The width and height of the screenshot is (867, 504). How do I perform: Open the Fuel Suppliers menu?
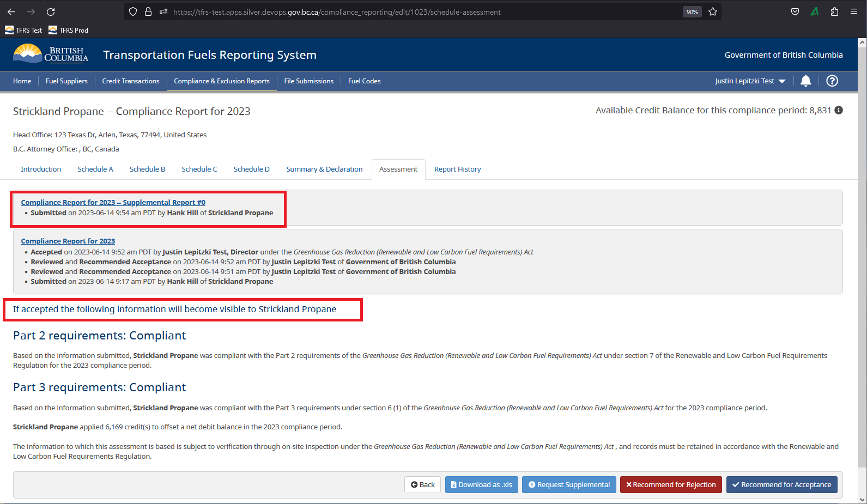(66, 81)
